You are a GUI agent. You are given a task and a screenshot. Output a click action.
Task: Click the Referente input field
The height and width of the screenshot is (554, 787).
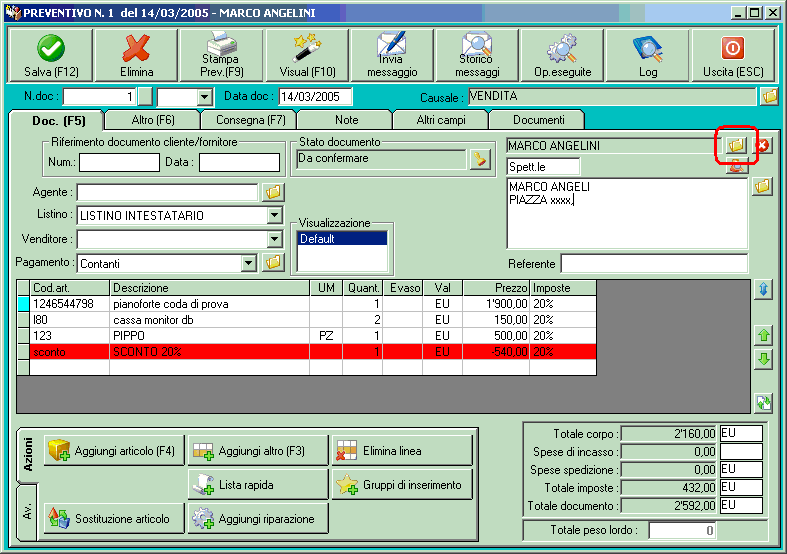coord(654,263)
